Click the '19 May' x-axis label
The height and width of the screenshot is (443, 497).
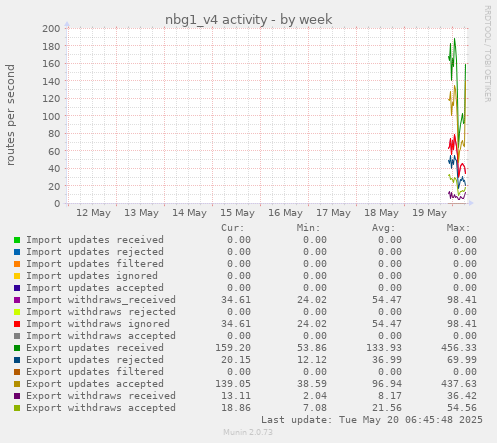pos(429,213)
